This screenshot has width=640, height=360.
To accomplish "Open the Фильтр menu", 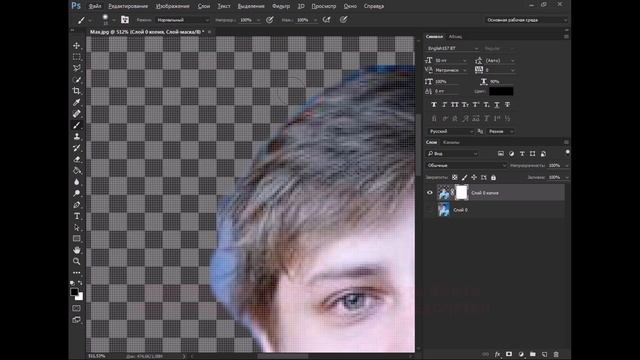I will 281,6.
